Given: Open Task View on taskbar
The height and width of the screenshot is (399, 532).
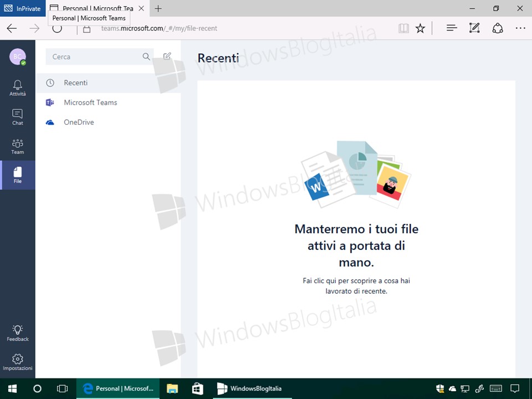Looking at the screenshot, I should 62,388.
